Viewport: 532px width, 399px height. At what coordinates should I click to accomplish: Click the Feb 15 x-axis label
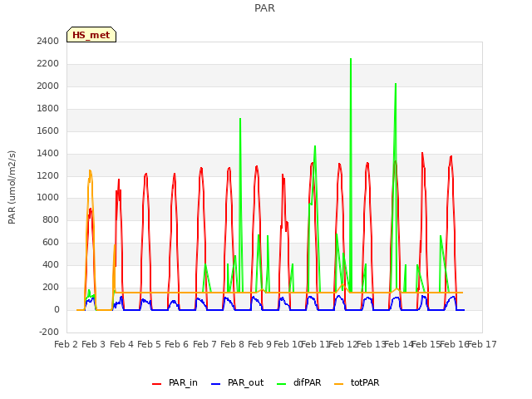[x=426, y=344]
